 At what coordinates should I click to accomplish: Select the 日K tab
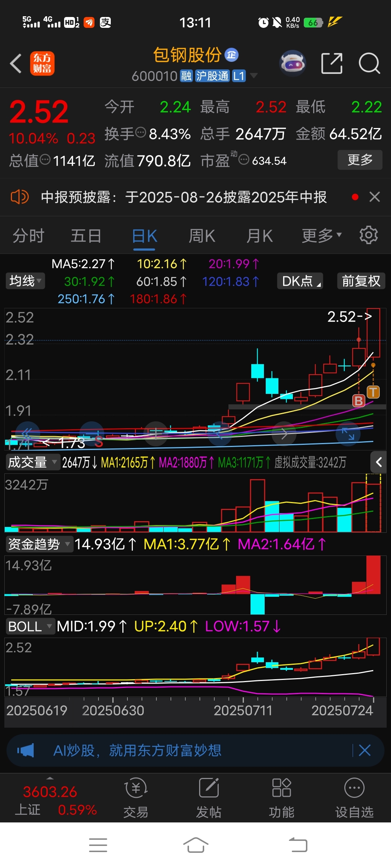[x=144, y=237]
